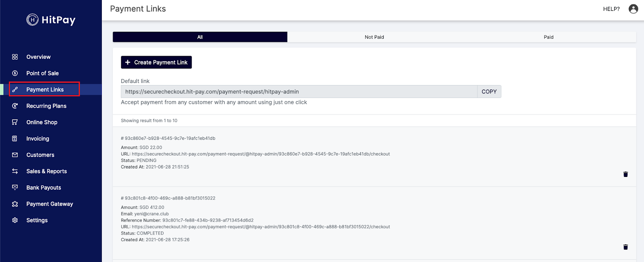The height and width of the screenshot is (262, 644).
Task: Click the Customers envelope icon
Action: (15, 155)
